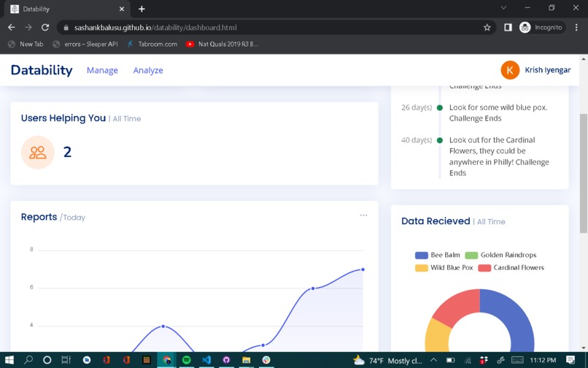Viewport: 588px width, 368px height.
Task: Toggle Wild Blue Pox legend swatch
Action: pos(421,268)
